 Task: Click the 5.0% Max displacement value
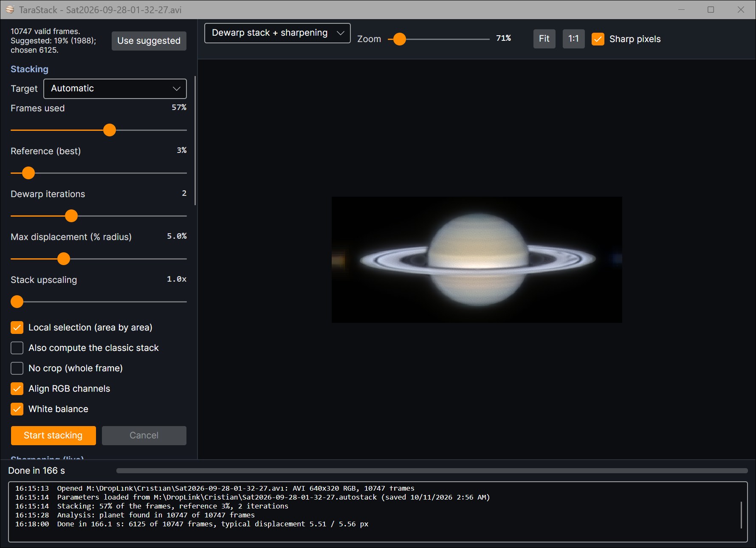coord(177,236)
